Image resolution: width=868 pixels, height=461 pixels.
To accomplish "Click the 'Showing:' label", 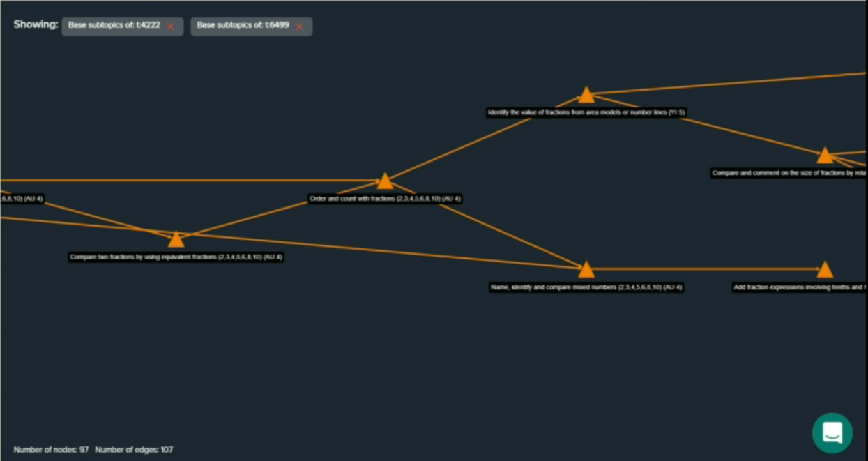I will pos(36,24).
